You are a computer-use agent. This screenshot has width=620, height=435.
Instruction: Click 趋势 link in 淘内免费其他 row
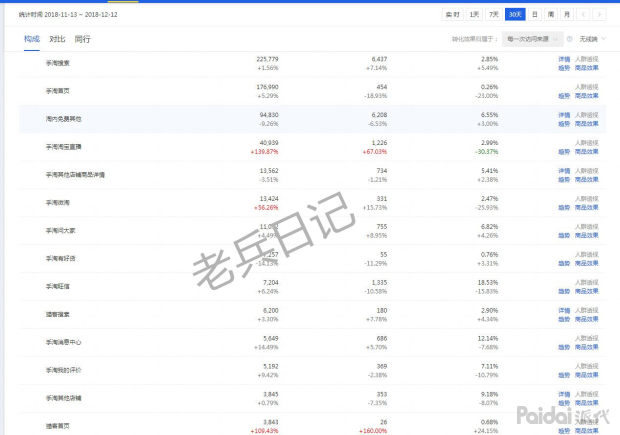(564, 124)
